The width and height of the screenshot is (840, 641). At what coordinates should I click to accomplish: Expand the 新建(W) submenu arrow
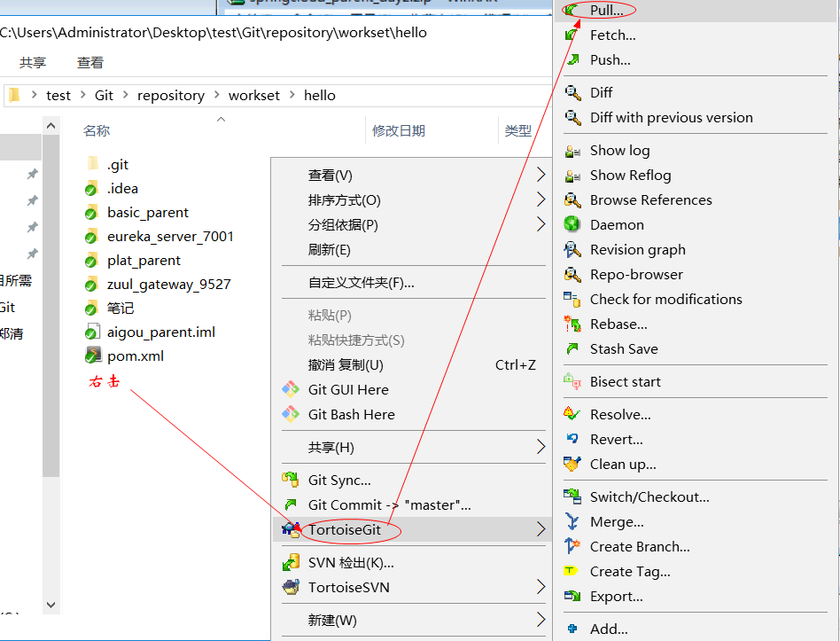[541, 620]
